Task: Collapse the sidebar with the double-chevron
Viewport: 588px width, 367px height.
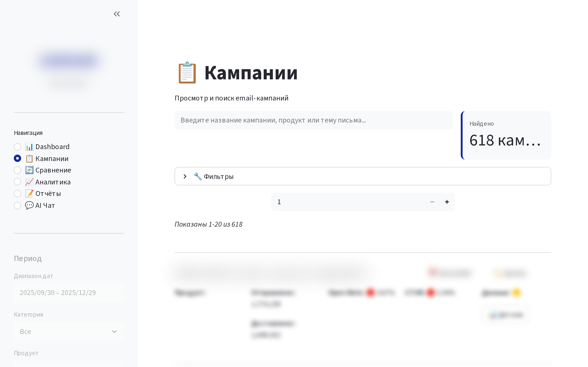Action: [x=117, y=14]
